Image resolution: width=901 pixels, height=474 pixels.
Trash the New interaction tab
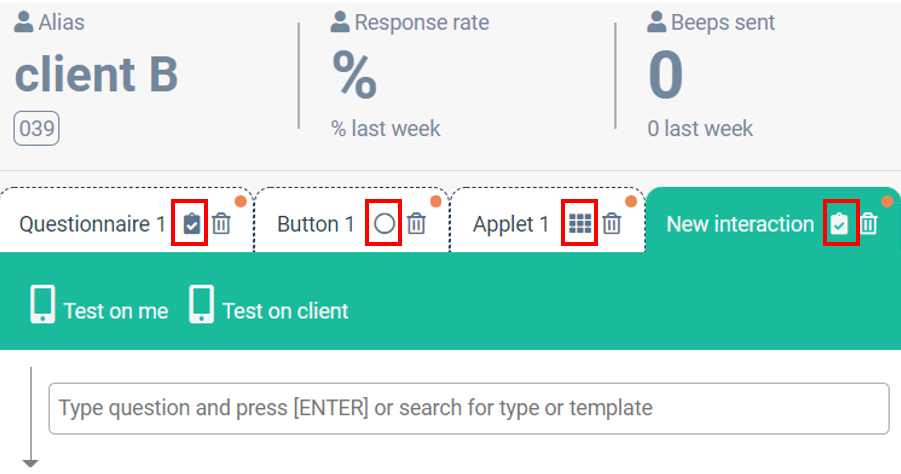pyautogui.click(x=870, y=224)
